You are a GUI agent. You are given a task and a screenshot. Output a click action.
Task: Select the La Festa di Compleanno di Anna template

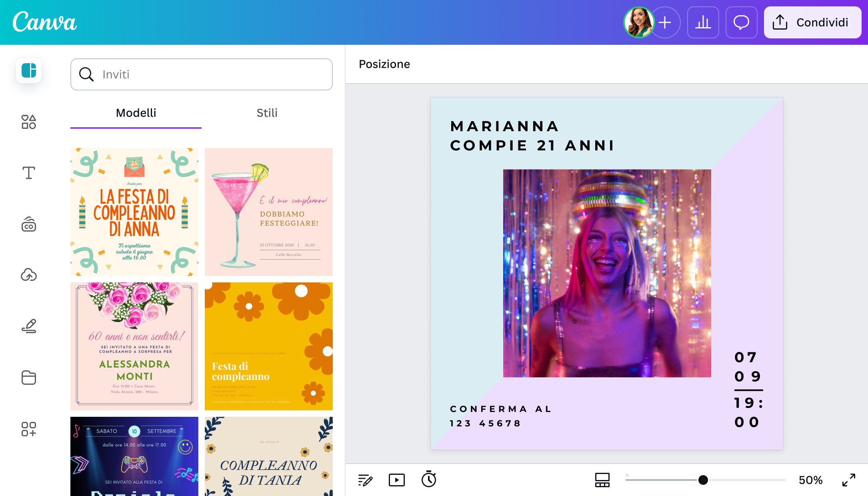(134, 212)
